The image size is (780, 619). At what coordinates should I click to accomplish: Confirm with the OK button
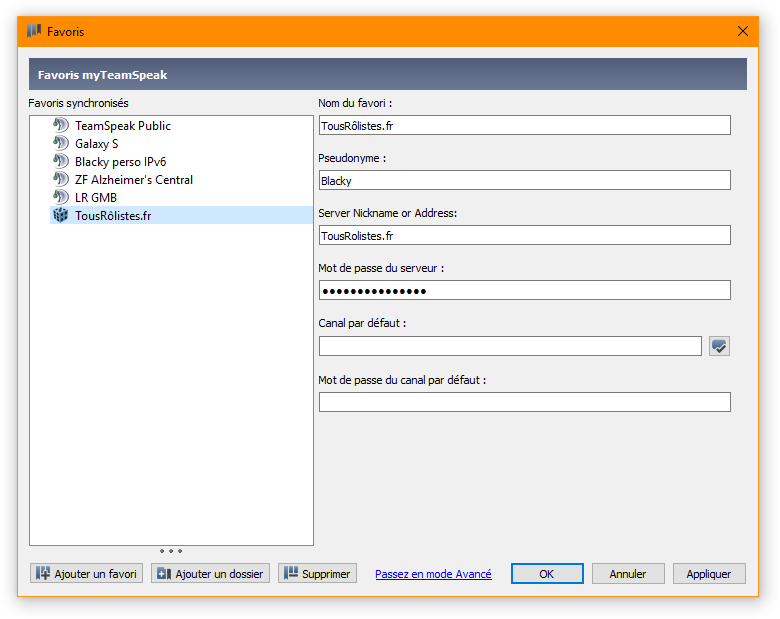pos(547,574)
